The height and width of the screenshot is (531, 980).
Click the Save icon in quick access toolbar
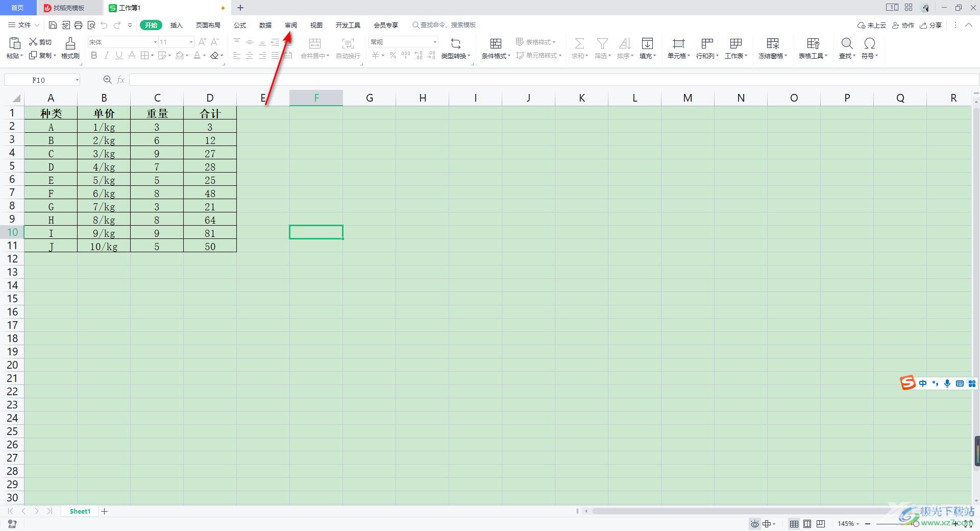pyautogui.click(x=53, y=25)
